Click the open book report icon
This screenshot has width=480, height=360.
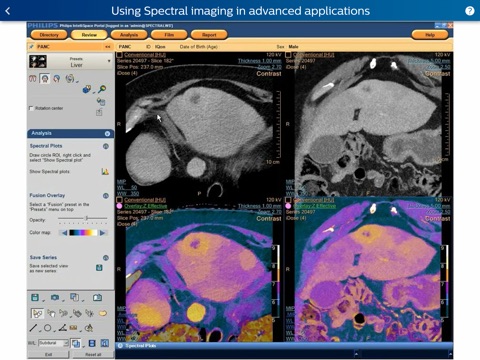tap(97, 297)
